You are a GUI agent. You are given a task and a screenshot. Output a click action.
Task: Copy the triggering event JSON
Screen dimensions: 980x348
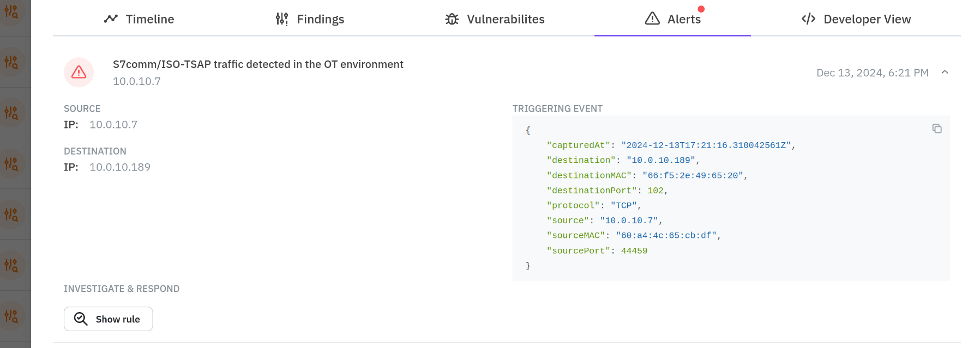coord(937,129)
